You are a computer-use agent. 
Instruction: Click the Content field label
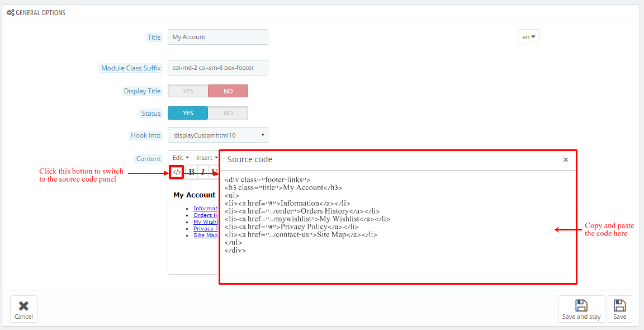click(x=149, y=159)
